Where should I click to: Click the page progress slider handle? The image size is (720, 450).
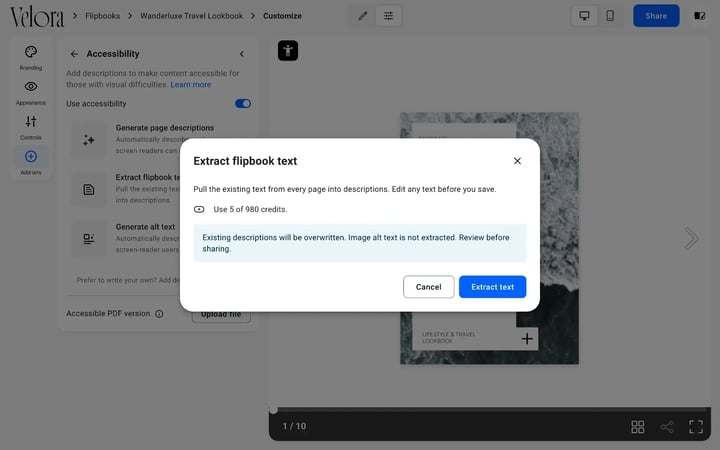273,410
